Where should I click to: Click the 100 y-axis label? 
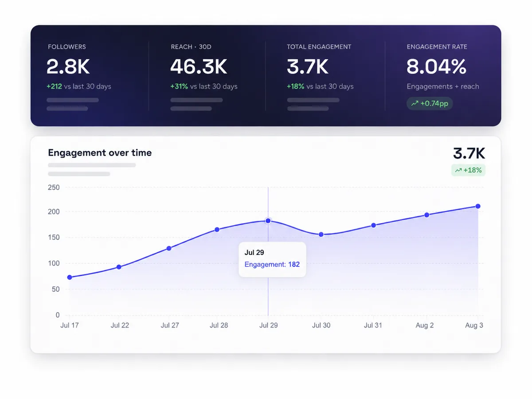(x=54, y=263)
